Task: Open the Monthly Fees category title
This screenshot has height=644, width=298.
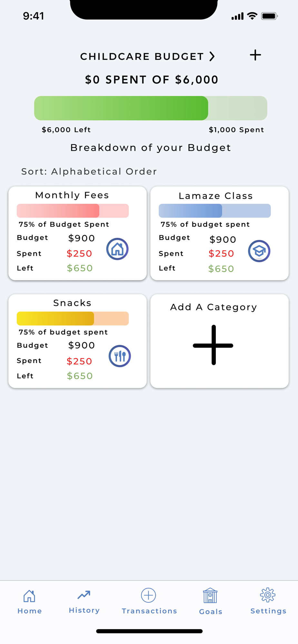Action: [72, 195]
